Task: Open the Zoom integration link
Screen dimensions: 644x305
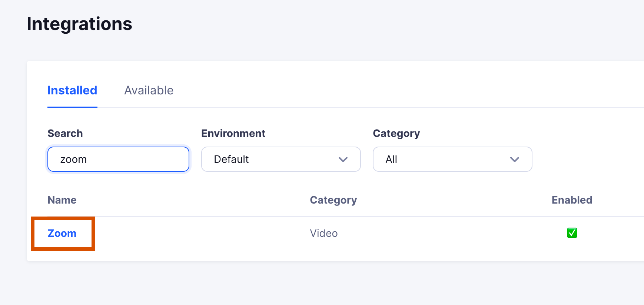Action: pyautogui.click(x=62, y=233)
